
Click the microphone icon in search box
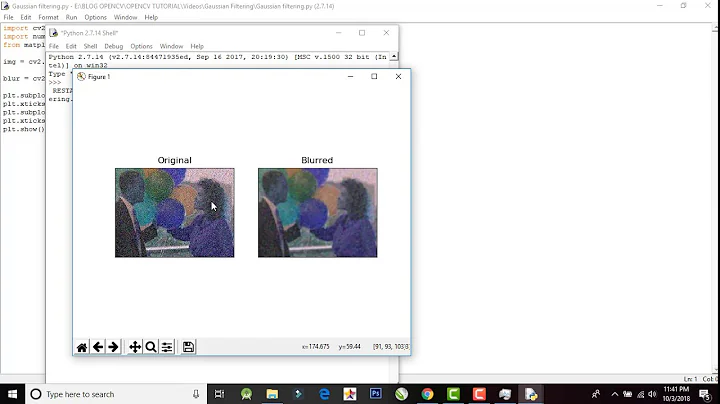coord(196,394)
